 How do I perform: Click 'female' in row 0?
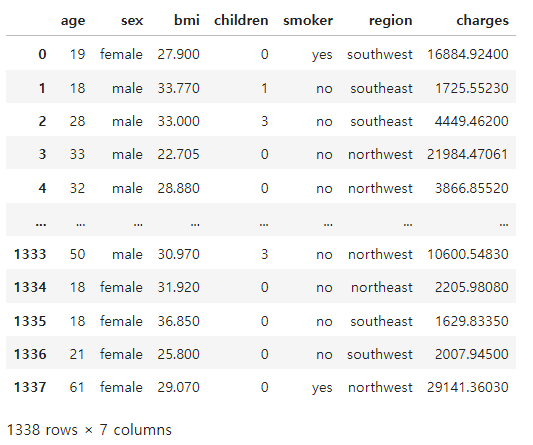(121, 54)
